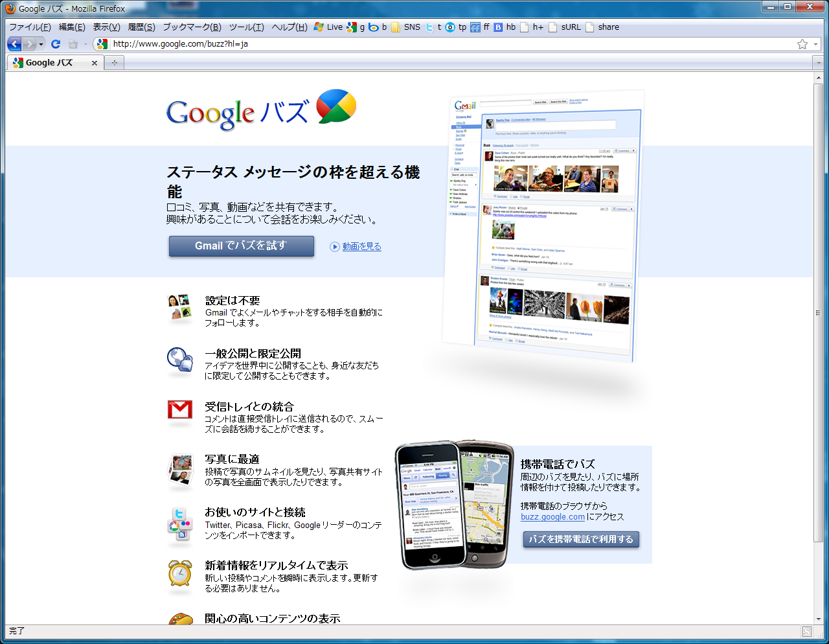Open the ヘルプ menu

[289, 27]
